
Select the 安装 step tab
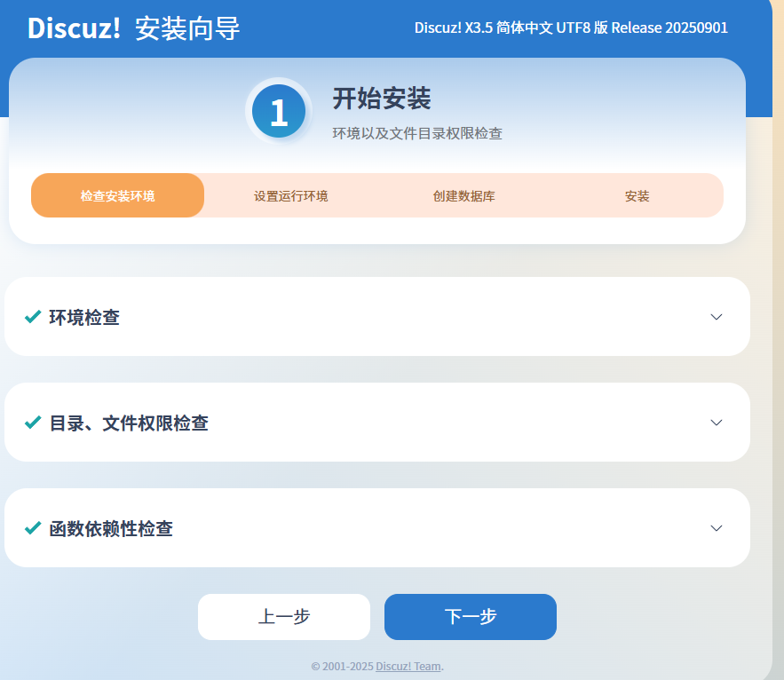(637, 195)
